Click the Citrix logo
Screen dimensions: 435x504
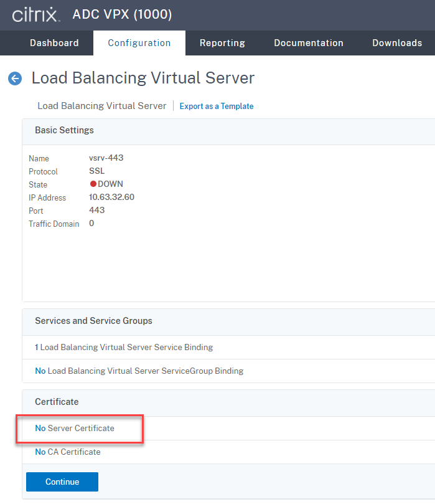tap(36, 15)
